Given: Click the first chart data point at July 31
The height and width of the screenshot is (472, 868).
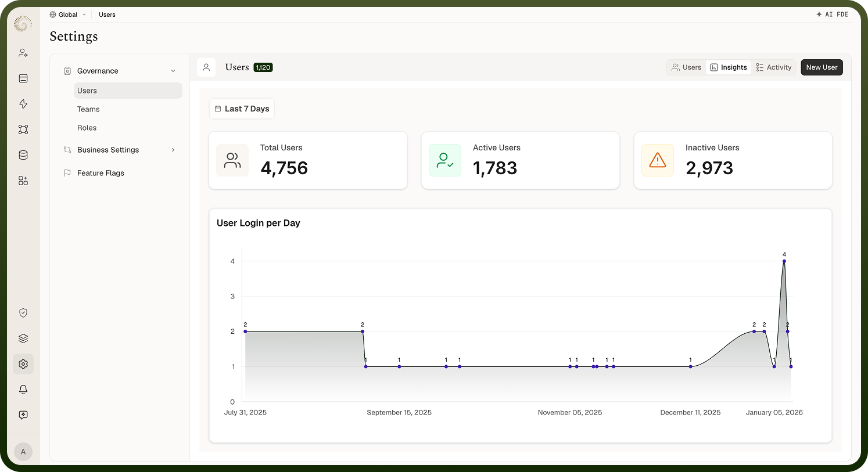Looking at the screenshot, I should point(245,332).
